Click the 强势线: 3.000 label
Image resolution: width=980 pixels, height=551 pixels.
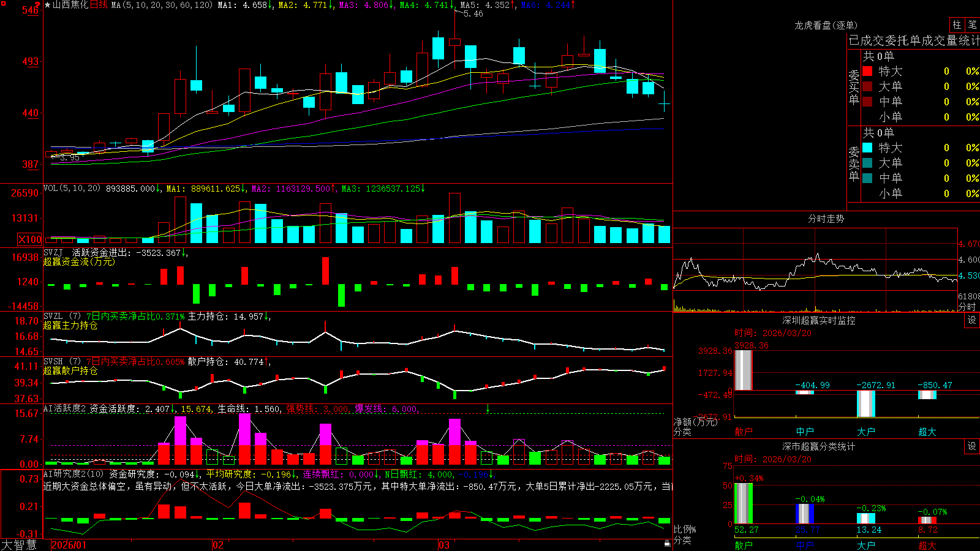318,409
